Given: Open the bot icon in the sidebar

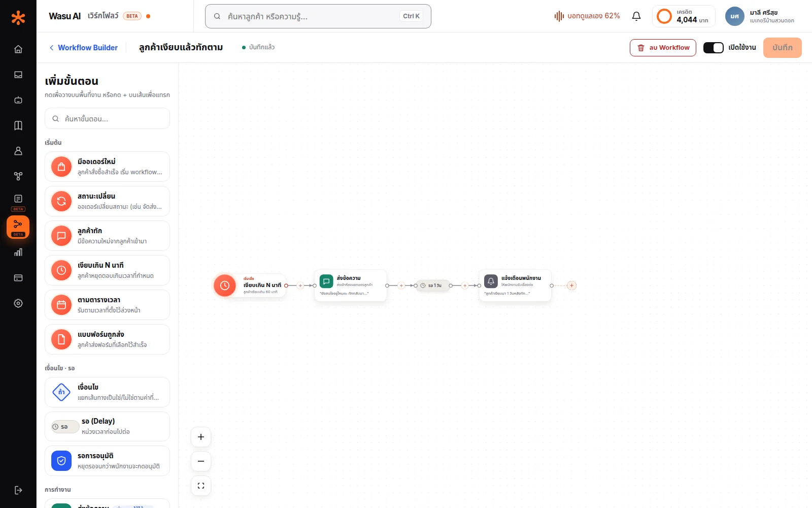Looking at the screenshot, I should point(18,100).
